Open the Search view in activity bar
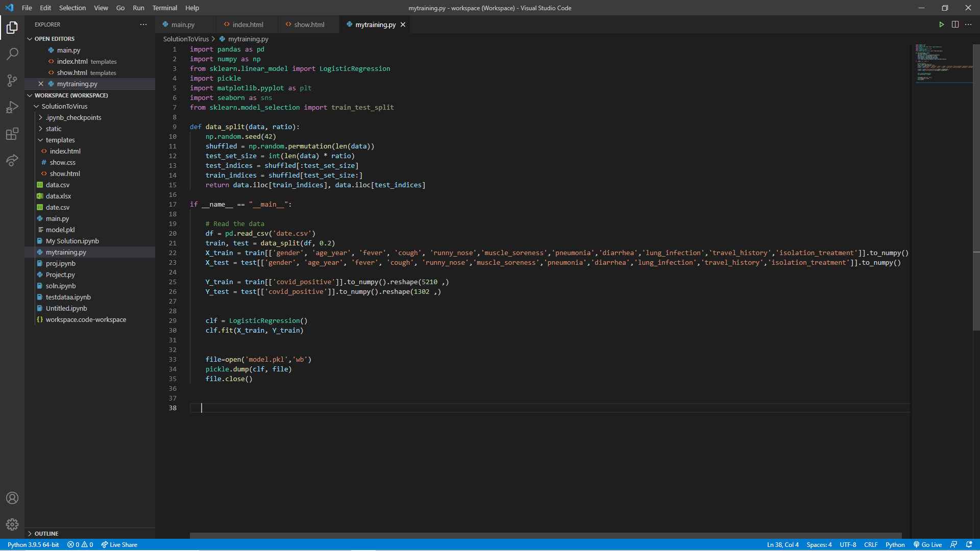Image resolution: width=980 pixels, height=551 pixels. coord(12,54)
